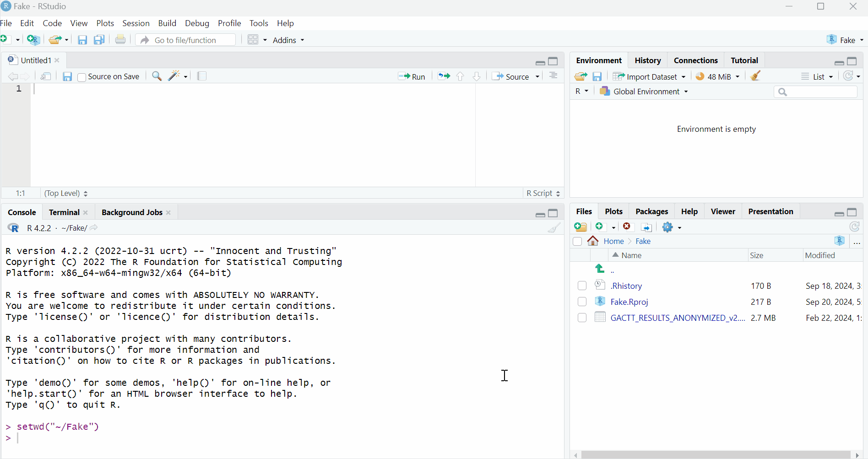Viewport: 868px width, 459px height.
Task: Click the View current working directory arrow in Console
Action: (94, 228)
